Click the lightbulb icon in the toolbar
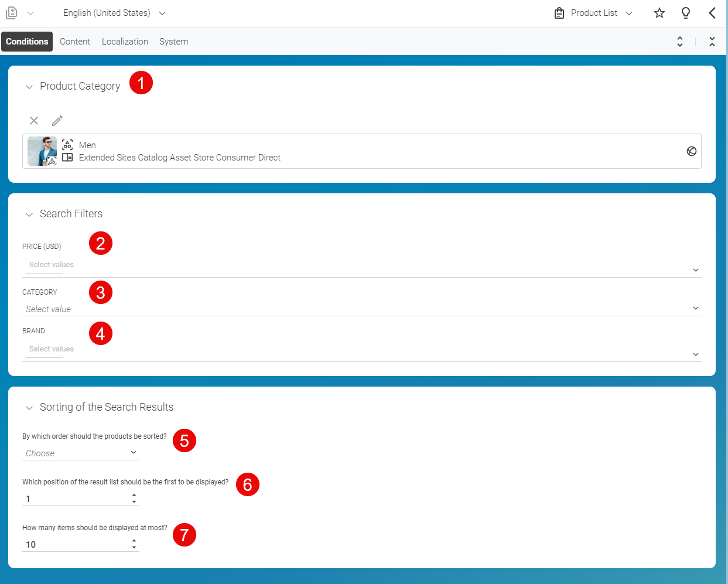728x584 pixels. coord(686,12)
